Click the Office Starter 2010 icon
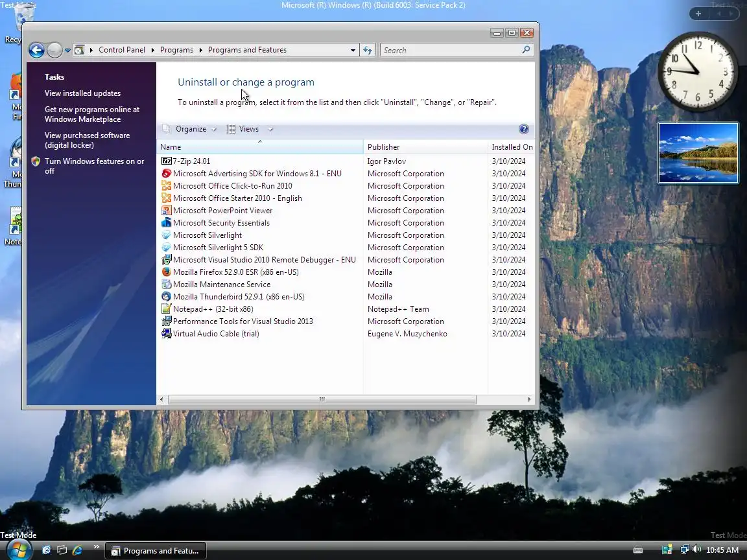The height and width of the screenshot is (560, 747). [x=166, y=198]
